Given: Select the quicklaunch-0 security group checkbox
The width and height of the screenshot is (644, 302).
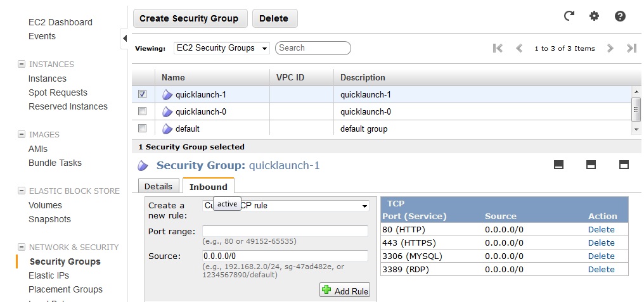Looking at the screenshot, I should pos(143,111).
